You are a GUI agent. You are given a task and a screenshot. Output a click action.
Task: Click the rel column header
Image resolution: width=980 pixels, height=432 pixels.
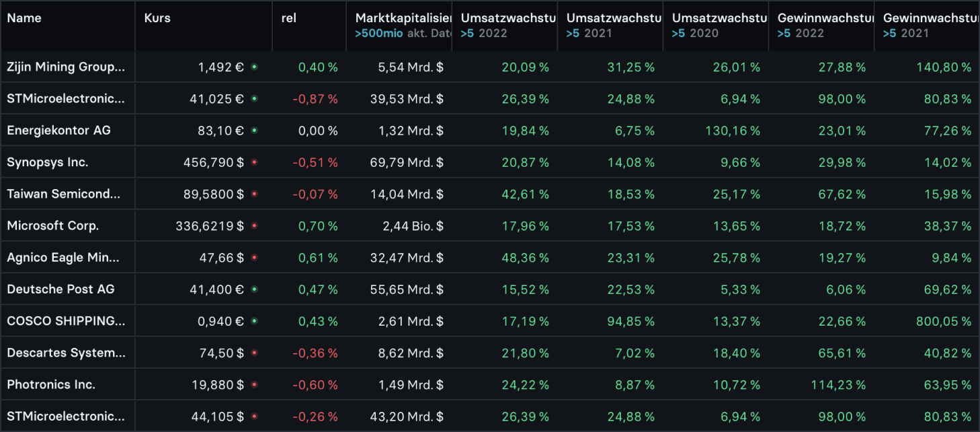pyautogui.click(x=289, y=18)
